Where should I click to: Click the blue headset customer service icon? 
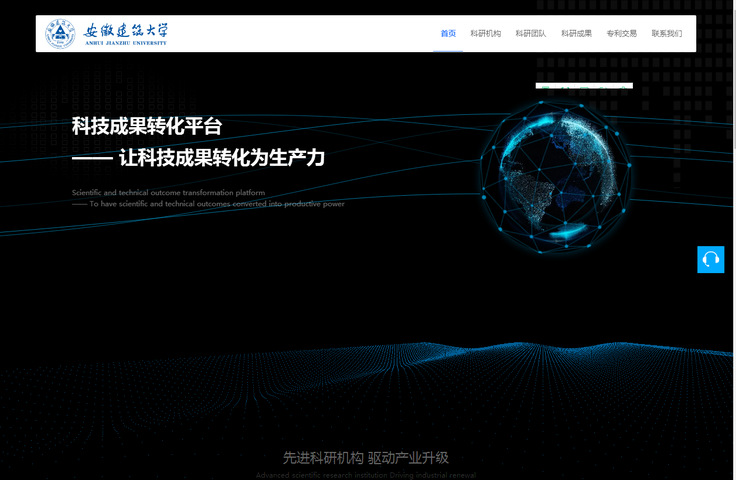click(x=710, y=260)
